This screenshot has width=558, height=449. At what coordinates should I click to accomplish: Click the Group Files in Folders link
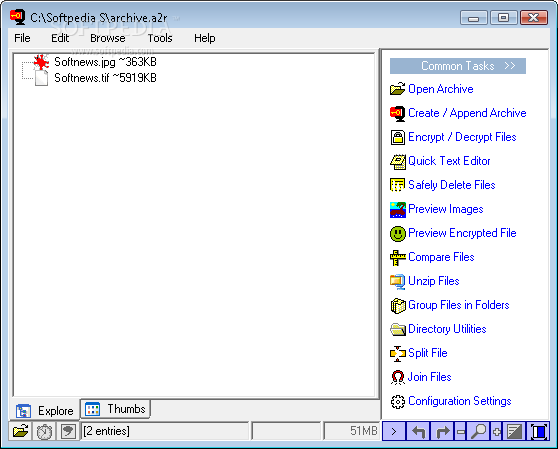click(458, 305)
